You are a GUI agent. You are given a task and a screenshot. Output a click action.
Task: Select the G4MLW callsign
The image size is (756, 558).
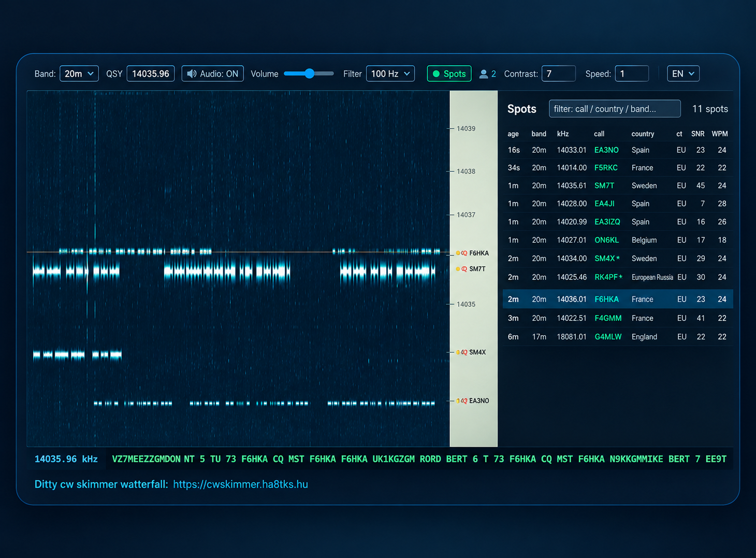pos(608,337)
